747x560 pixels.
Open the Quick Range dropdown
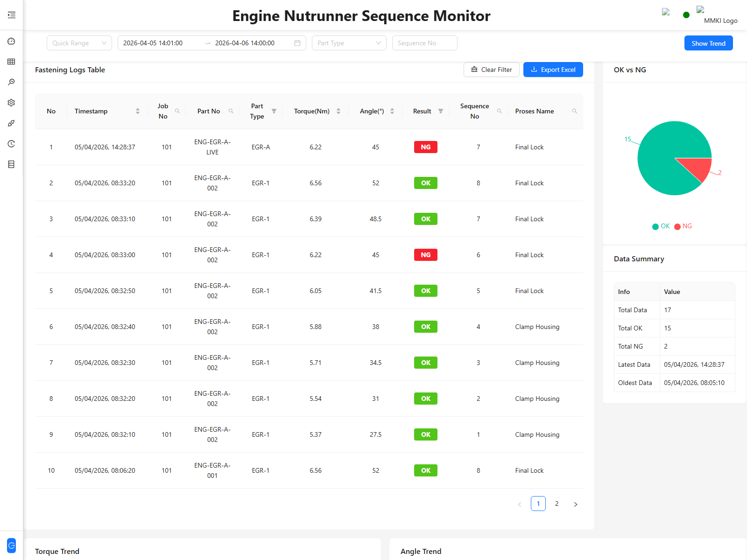79,43
